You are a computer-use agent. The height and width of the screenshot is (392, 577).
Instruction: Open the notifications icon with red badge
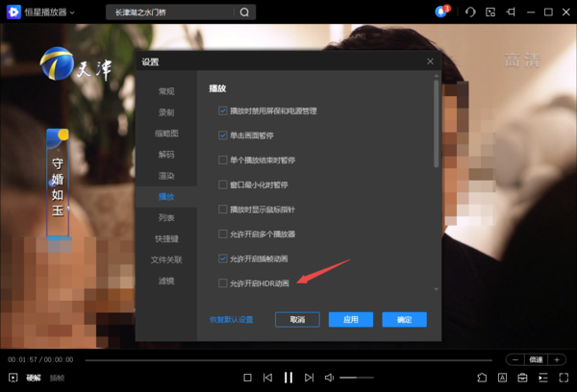pos(441,12)
